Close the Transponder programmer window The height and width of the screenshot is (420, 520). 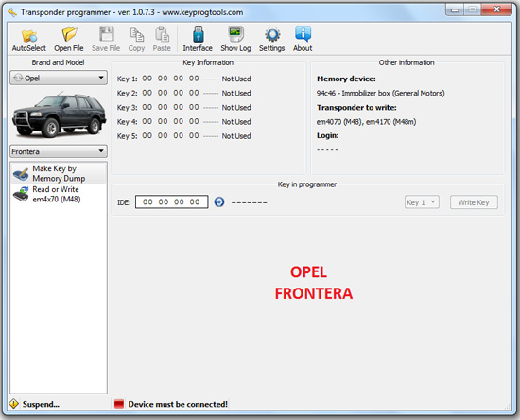[496, 9]
